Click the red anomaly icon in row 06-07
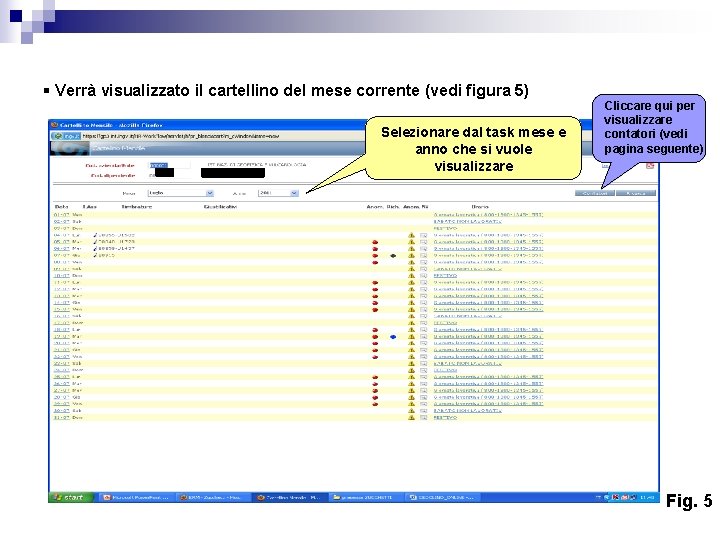 (375, 249)
